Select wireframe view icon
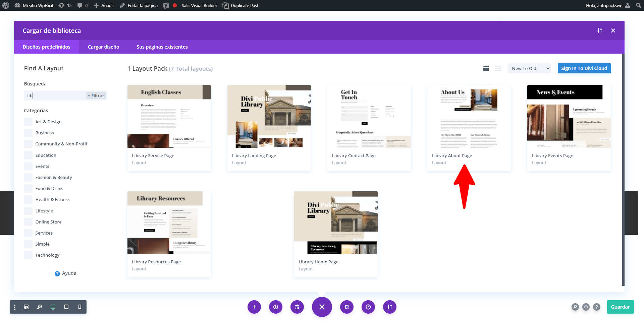Viewport: 644px width, 322px height. click(26, 307)
